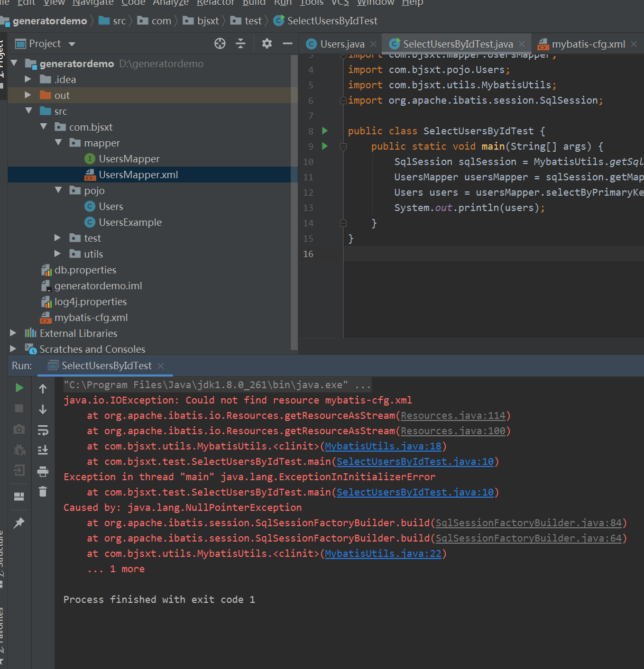The image size is (644, 669).
Task: Expand the test package
Action: [x=58, y=238]
